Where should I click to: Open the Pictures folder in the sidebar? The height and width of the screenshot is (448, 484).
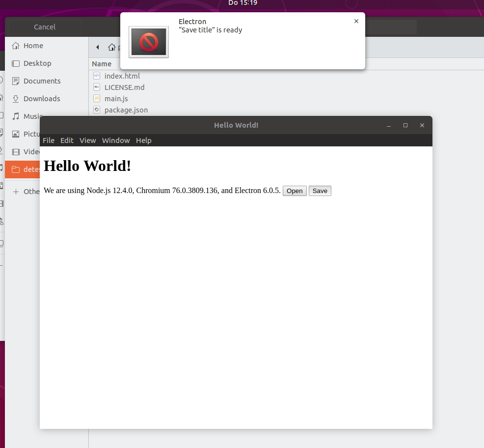pyautogui.click(x=33, y=134)
